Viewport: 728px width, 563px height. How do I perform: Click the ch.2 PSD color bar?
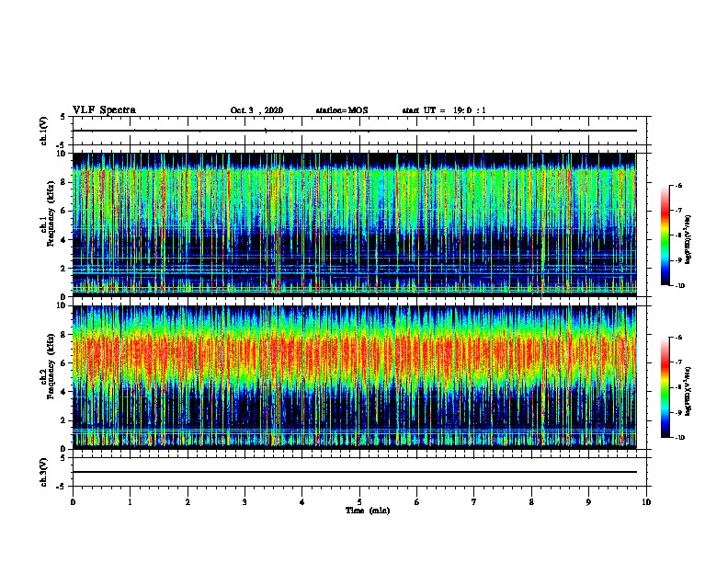[x=665, y=387]
